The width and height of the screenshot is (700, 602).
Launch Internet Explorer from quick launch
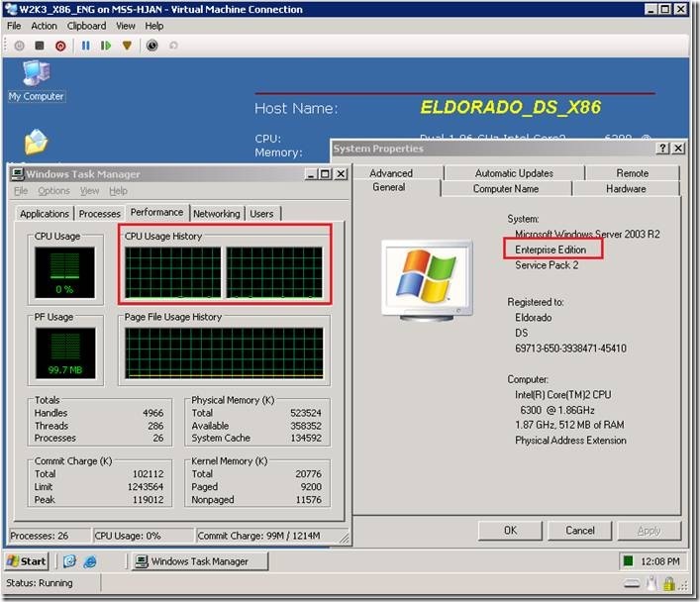pyautogui.click(x=90, y=561)
